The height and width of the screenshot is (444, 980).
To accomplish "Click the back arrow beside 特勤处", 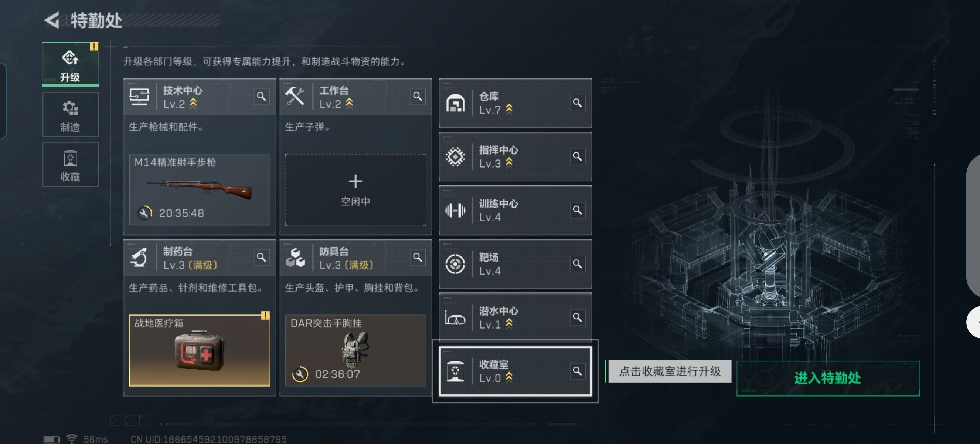I will coord(52,20).
